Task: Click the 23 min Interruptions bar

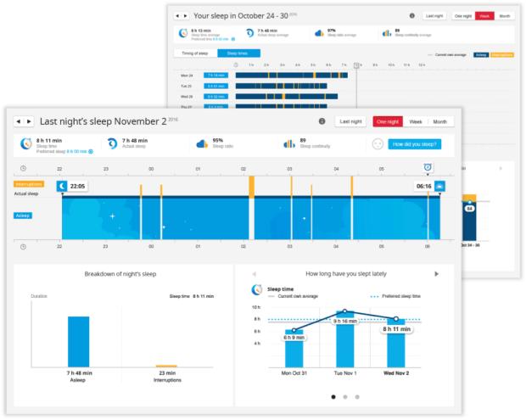Action: (x=166, y=366)
